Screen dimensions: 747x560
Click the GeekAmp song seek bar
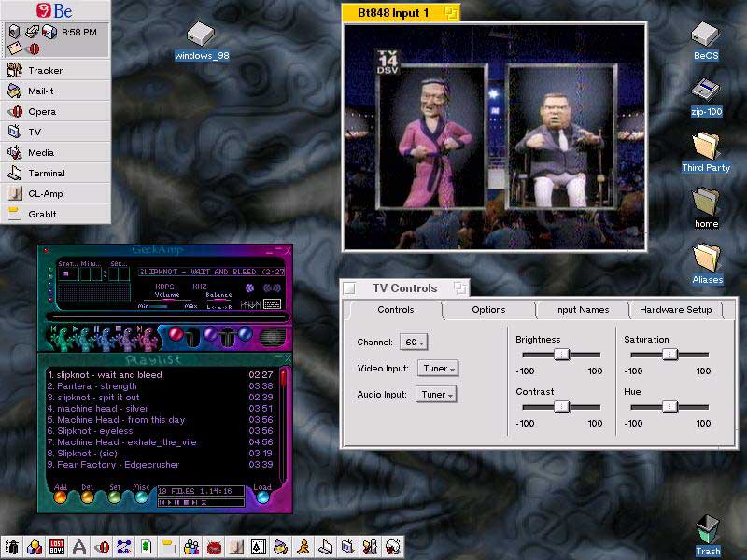coord(167,316)
